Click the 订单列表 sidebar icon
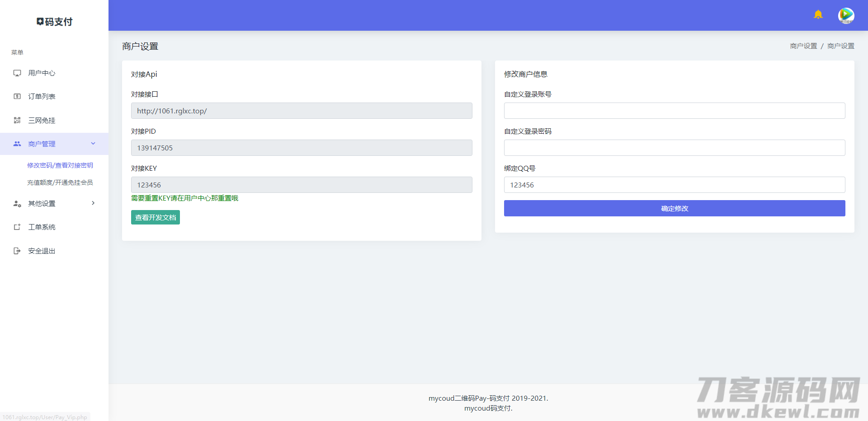 coord(17,97)
